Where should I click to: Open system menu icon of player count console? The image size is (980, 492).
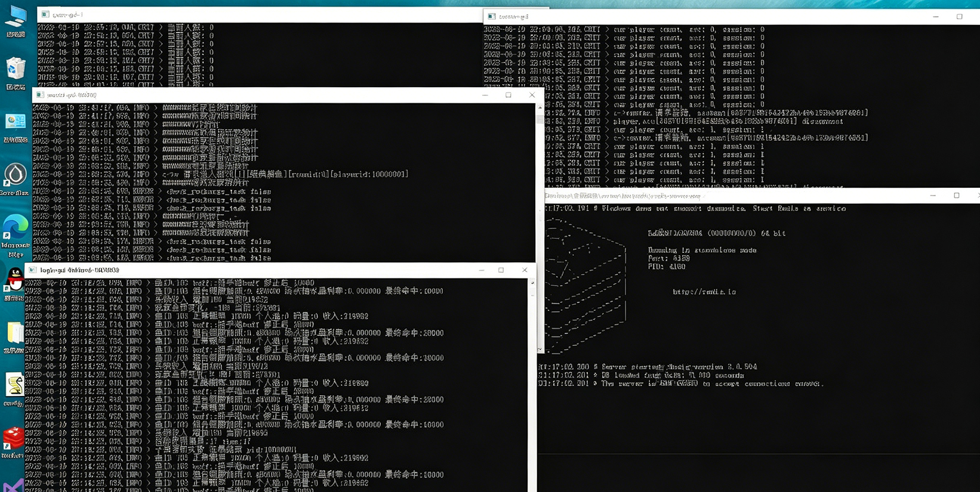pyautogui.click(x=491, y=17)
